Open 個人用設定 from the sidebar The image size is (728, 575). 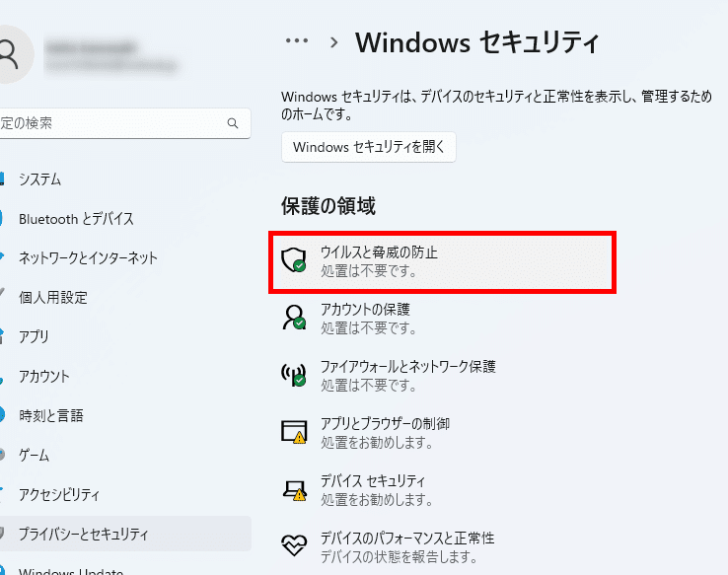pyautogui.click(x=52, y=298)
